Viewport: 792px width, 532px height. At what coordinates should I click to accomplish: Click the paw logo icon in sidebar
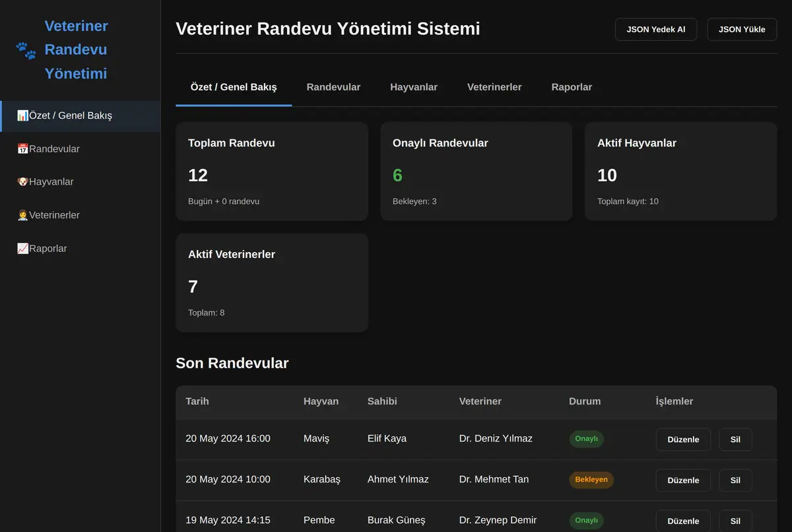26,50
